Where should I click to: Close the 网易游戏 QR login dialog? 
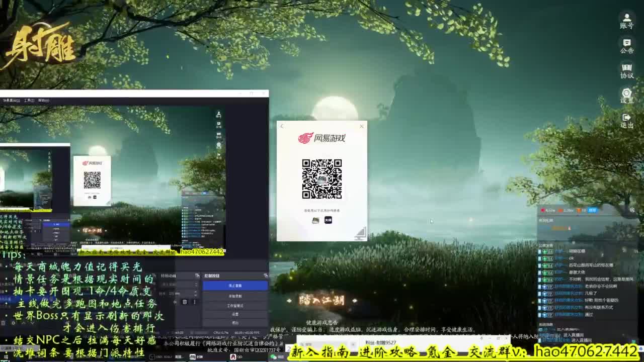(361, 126)
